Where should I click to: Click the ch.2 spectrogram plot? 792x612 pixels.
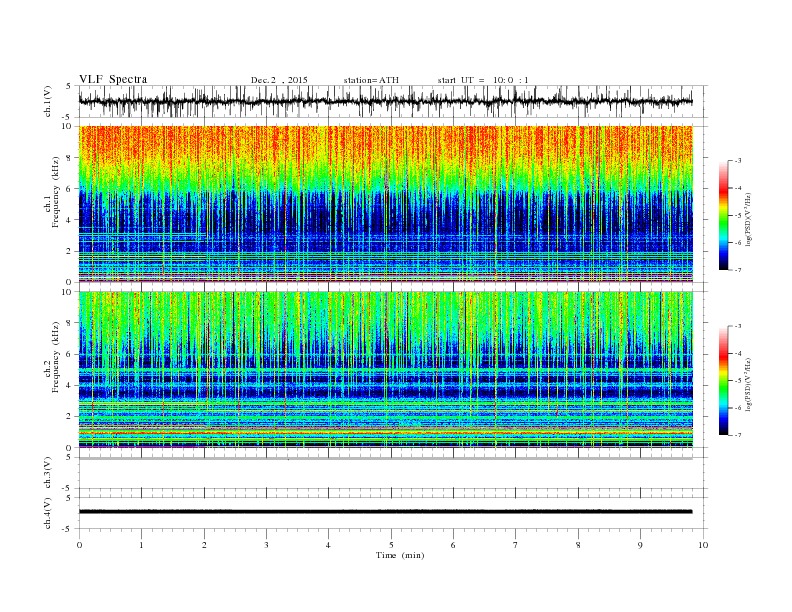pyautogui.click(x=386, y=370)
